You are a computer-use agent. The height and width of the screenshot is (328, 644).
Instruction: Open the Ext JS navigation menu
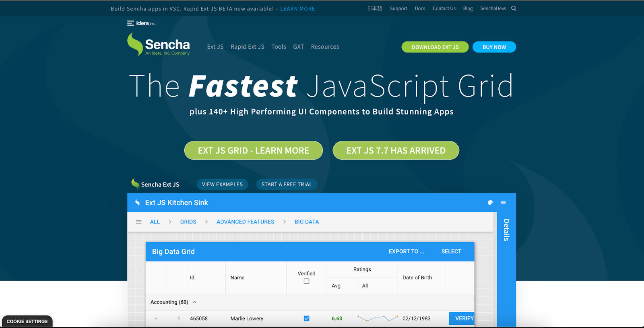[x=215, y=47]
